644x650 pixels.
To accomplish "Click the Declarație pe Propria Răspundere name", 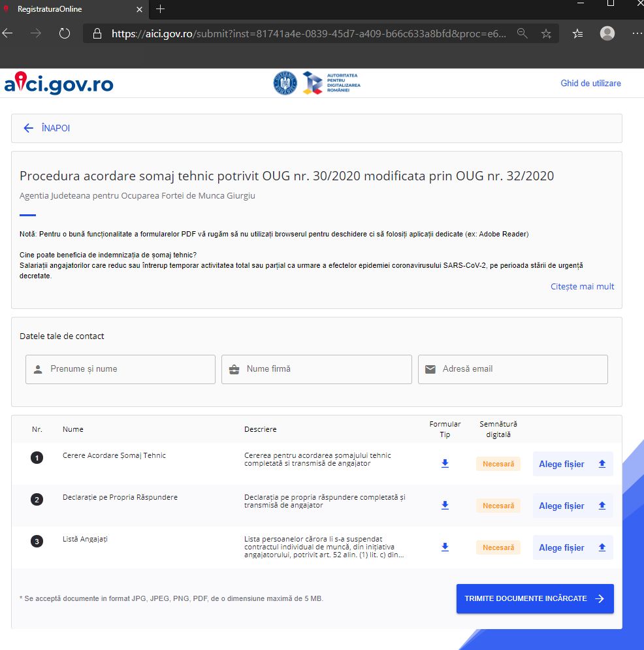I will coord(120,497).
